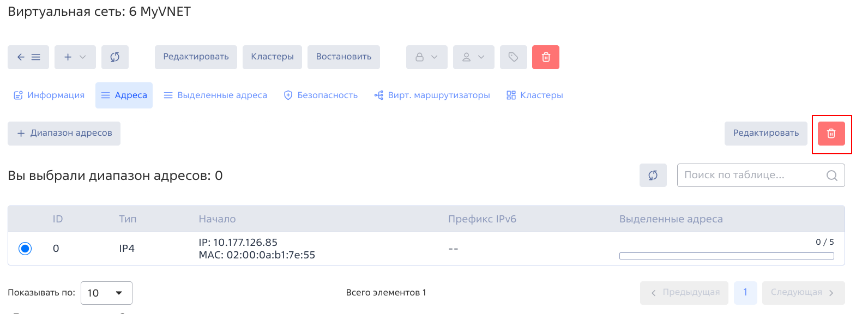Viewport: 868px width, 314px height.
Task: Click the tag labels icon button
Action: pyautogui.click(x=513, y=57)
